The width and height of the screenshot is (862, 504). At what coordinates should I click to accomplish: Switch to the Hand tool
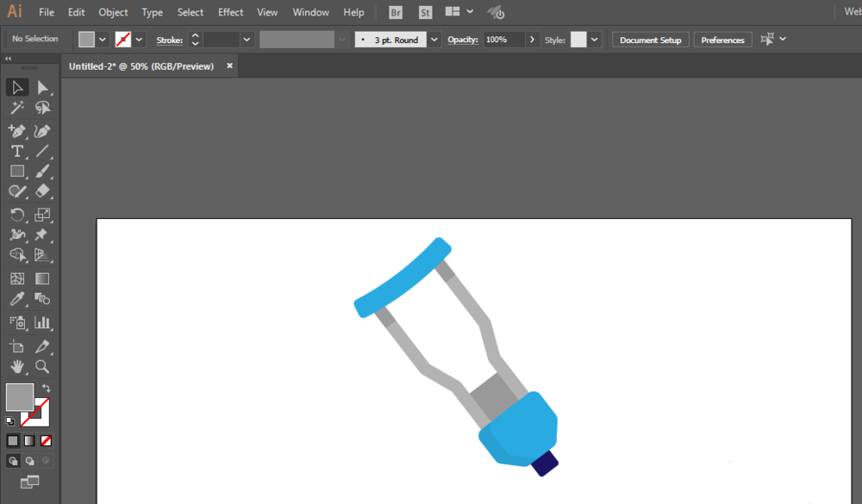click(16, 367)
